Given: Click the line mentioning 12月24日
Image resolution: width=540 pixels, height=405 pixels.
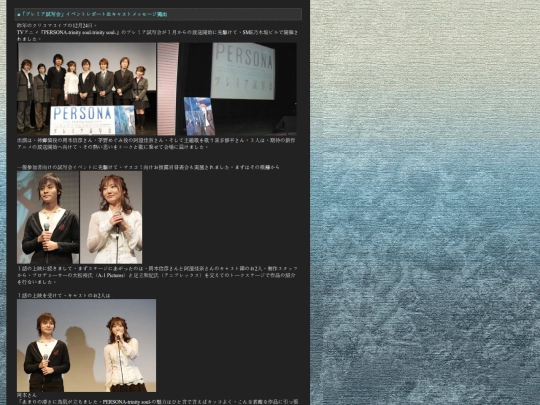Looking at the screenshot, I should click(x=57, y=25).
